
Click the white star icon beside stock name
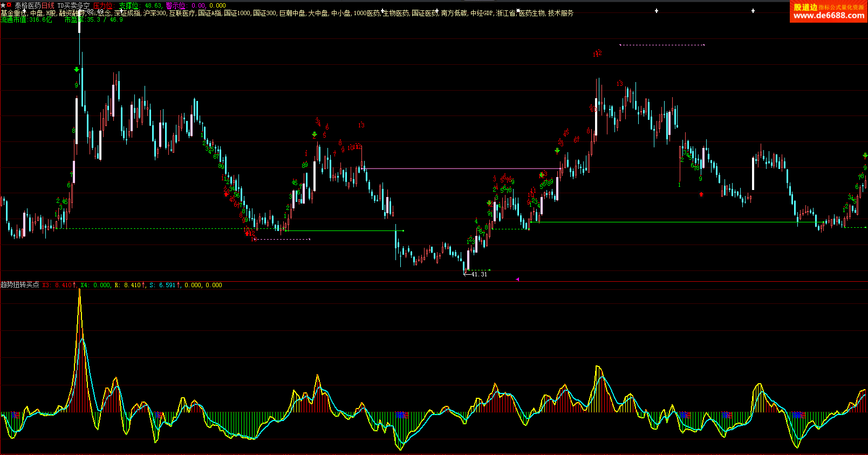pyautogui.click(x=3, y=5)
